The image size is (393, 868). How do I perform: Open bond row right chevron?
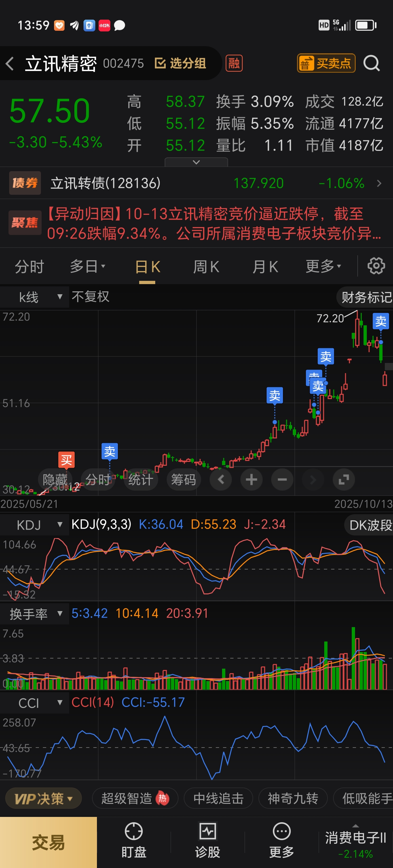click(x=379, y=183)
